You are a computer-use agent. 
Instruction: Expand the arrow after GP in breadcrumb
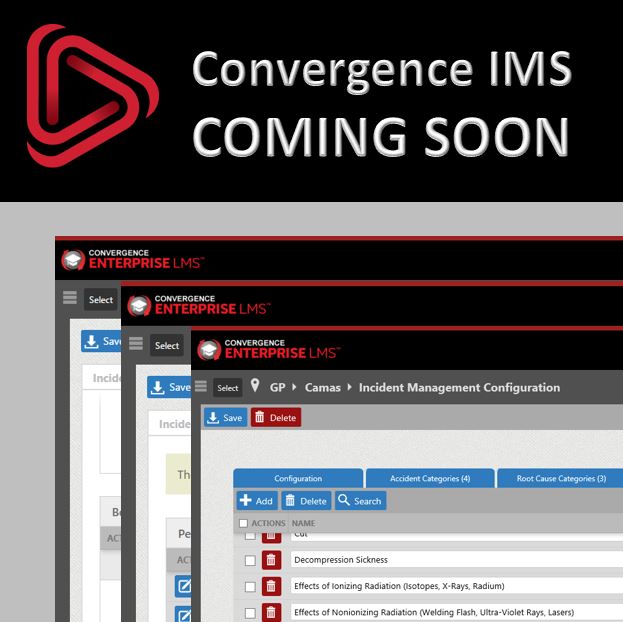[294, 387]
